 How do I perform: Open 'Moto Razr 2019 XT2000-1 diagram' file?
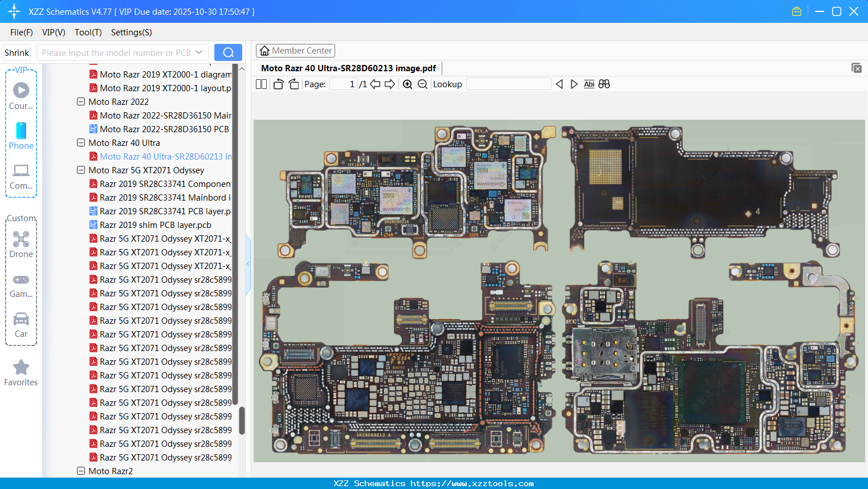click(x=166, y=75)
